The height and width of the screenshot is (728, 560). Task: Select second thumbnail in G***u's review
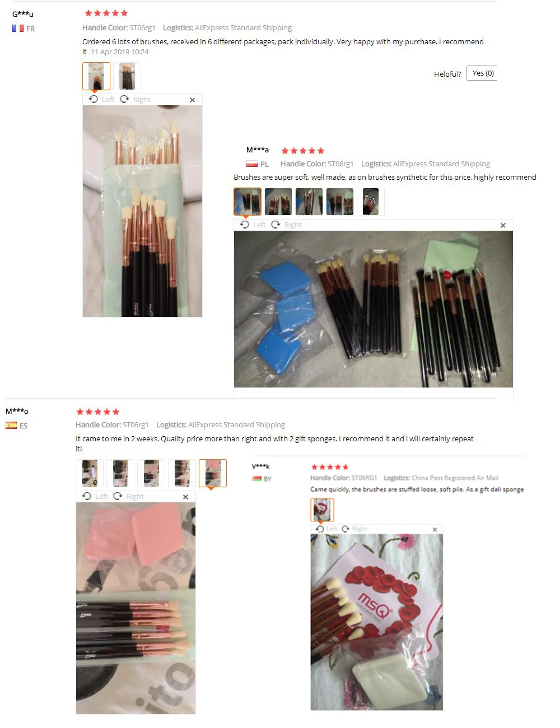[127, 76]
